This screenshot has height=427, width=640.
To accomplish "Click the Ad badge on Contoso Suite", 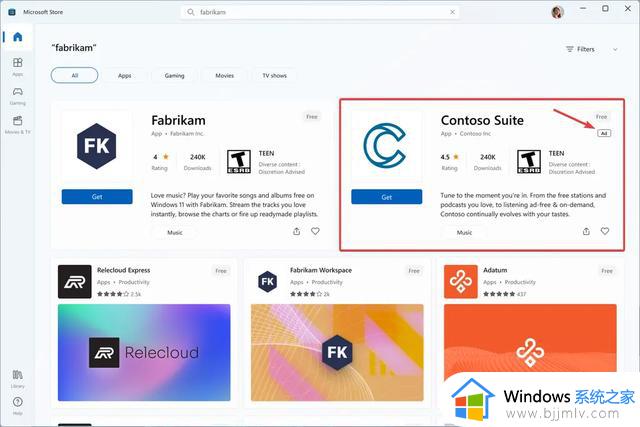I will [604, 133].
